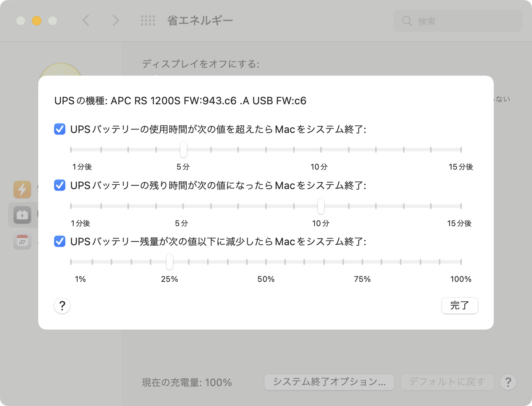Click the battery level slider thumb at 25%

click(x=170, y=262)
